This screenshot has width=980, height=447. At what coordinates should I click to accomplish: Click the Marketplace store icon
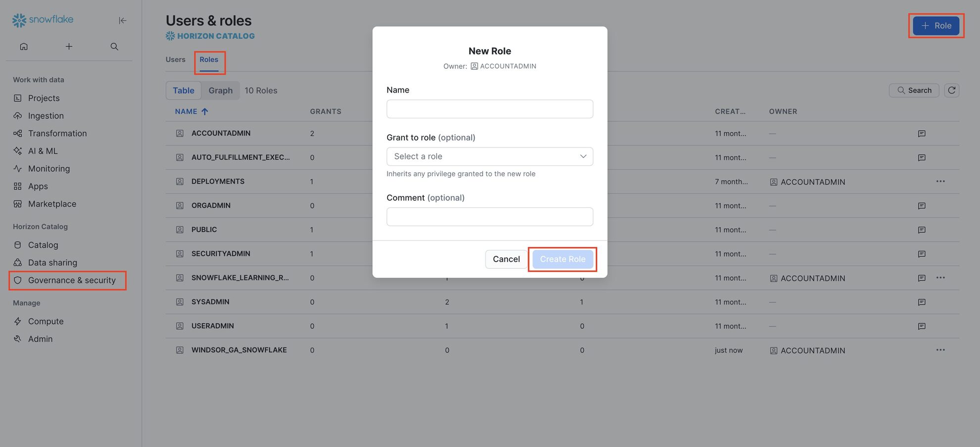pos(18,204)
